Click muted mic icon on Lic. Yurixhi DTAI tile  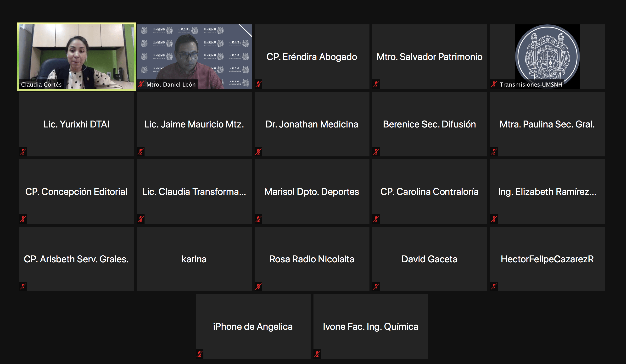23,151
